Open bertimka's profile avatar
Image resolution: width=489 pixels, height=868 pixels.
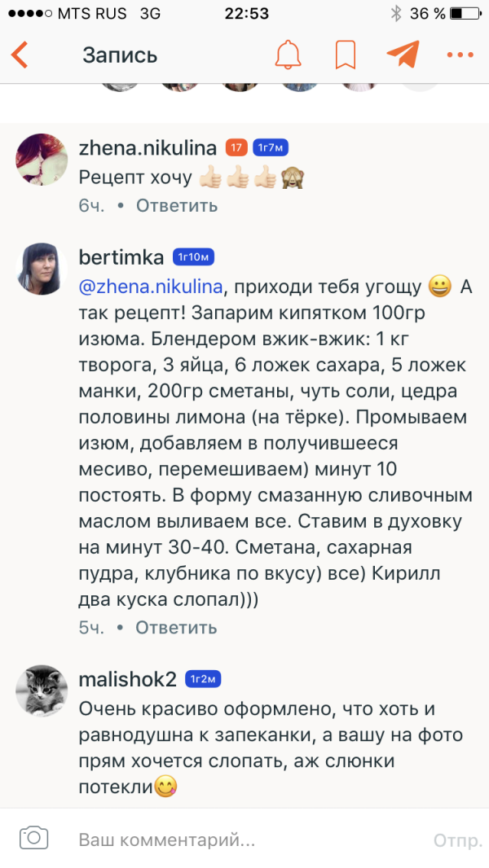(42, 268)
